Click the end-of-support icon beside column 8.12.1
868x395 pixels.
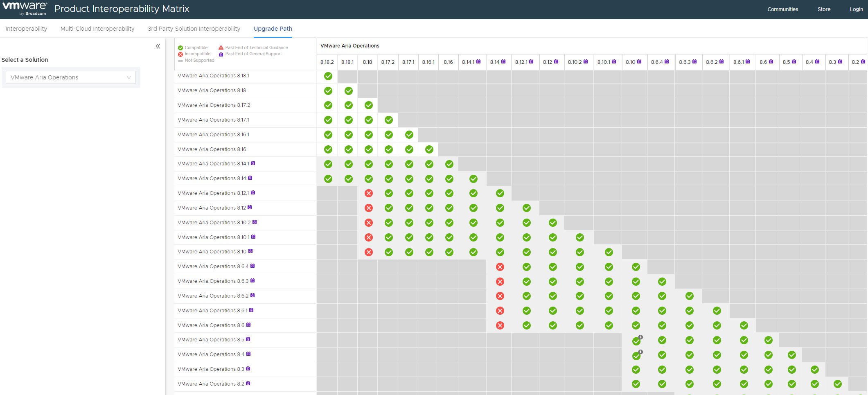[x=531, y=62]
